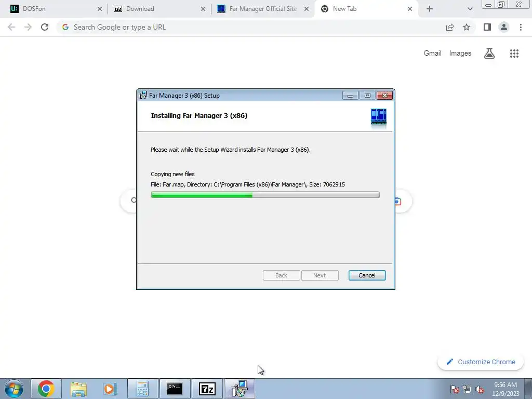Open Search Labs flask icon
Viewport: 532px width, 399px height.
tap(489, 54)
